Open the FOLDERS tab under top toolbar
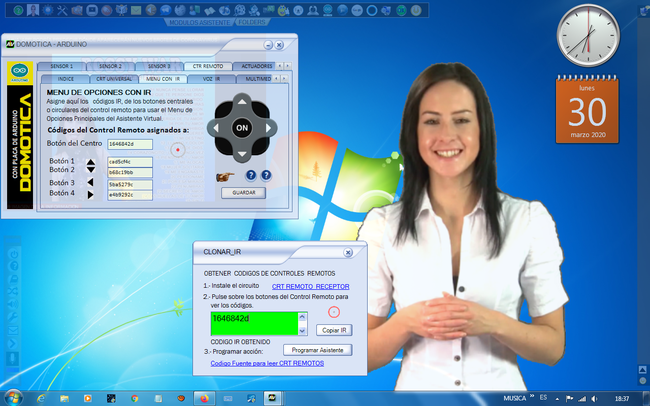The height and width of the screenshot is (406, 650). tap(252, 22)
